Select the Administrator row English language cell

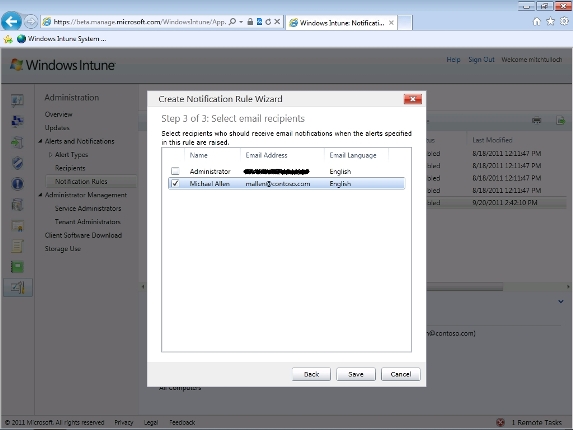tap(340, 171)
